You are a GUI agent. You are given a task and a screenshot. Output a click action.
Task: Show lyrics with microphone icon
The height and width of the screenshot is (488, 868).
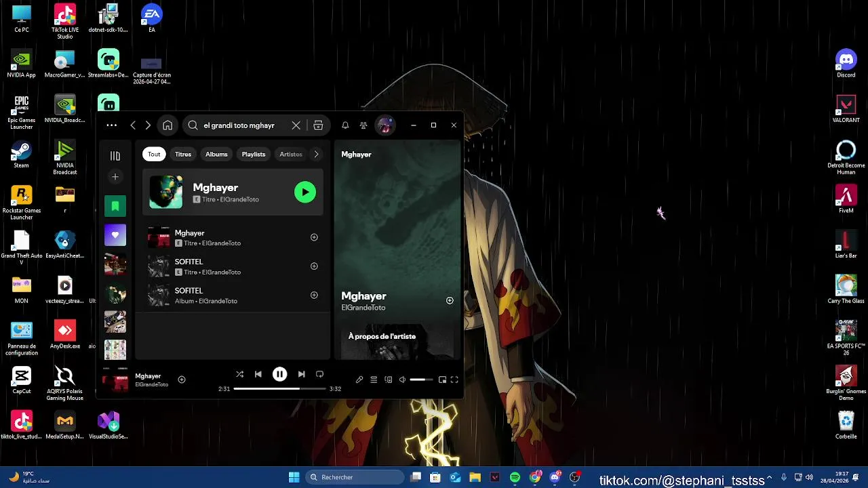tap(359, 380)
